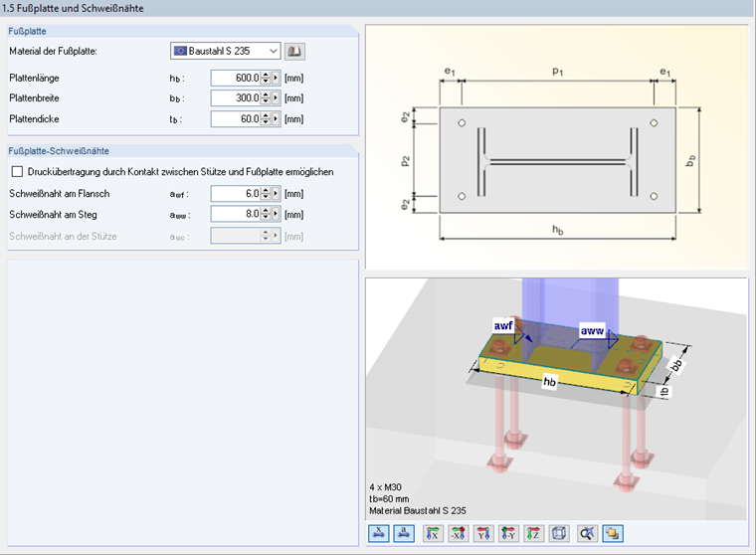Screen dimensions: 756x555
Task: Adjust the Plattenlänge spinner arrows
Action: 266,79
